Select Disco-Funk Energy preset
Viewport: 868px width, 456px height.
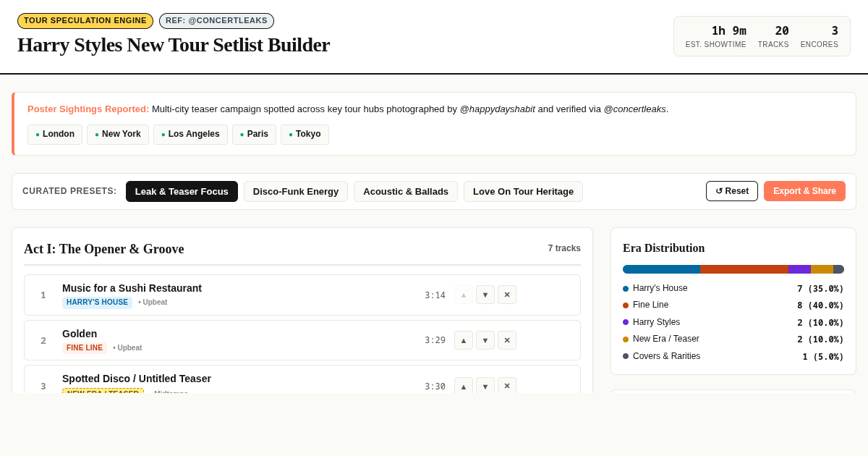(296, 191)
